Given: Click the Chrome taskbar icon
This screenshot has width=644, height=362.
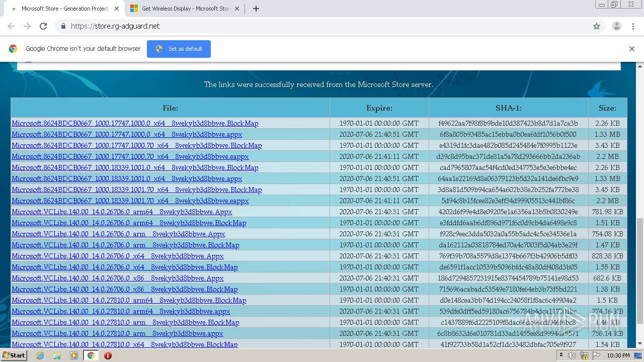Looking at the screenshot, I should pyautogui.click(x=91, y=355).
